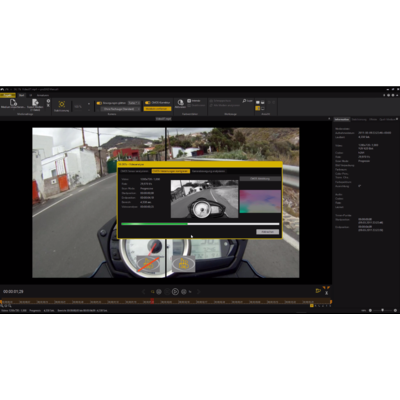Select the highlighted yellow split-view icon
Image resolution: width=400 pixels, height=400 pixels.
(257, 108)
